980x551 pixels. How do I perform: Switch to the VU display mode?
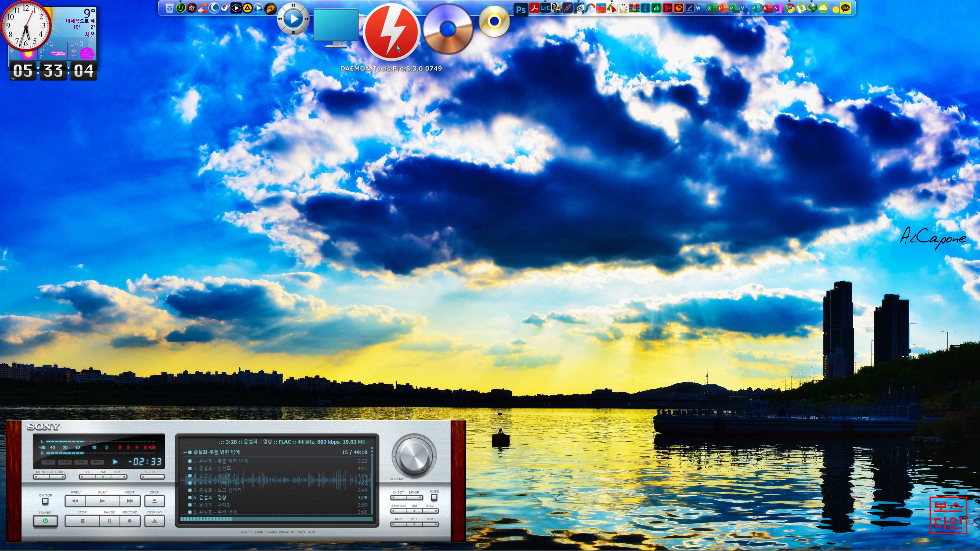coord(88,477)
